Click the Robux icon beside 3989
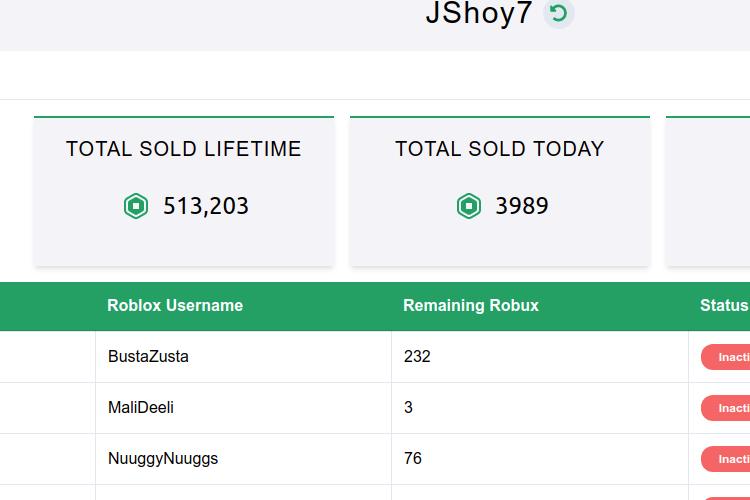The image size is (750, 500). (x=469, y=206)
